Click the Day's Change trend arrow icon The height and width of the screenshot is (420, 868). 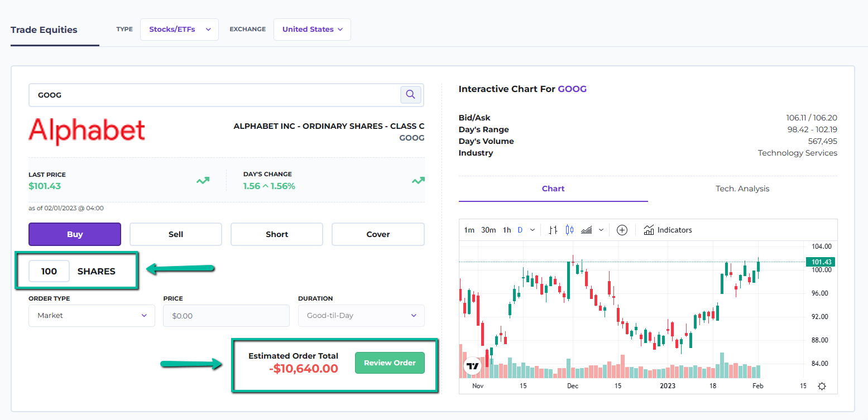(418, 180)
